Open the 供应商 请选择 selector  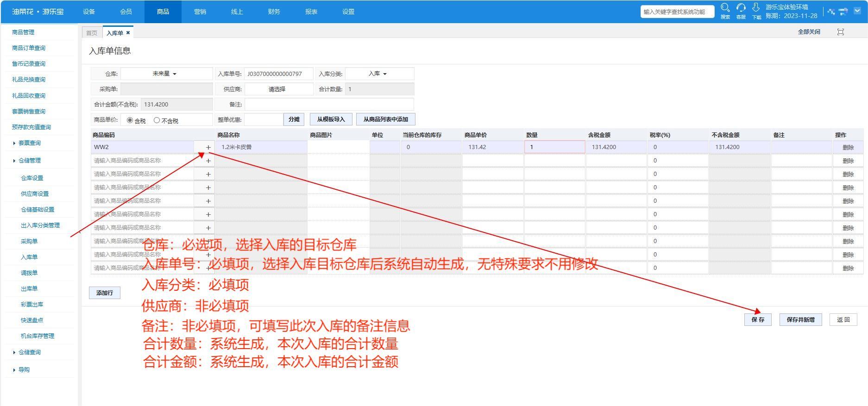point(279,89)
